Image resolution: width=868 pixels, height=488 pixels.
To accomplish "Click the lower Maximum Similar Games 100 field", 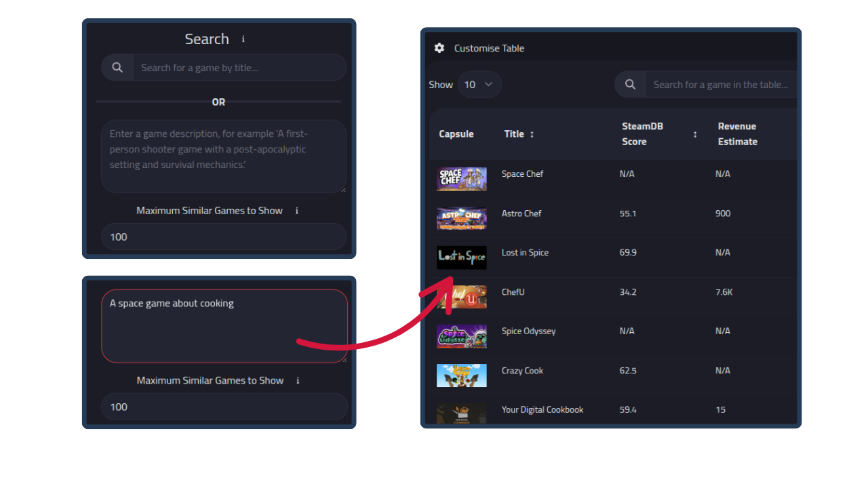I will point(224,407).
